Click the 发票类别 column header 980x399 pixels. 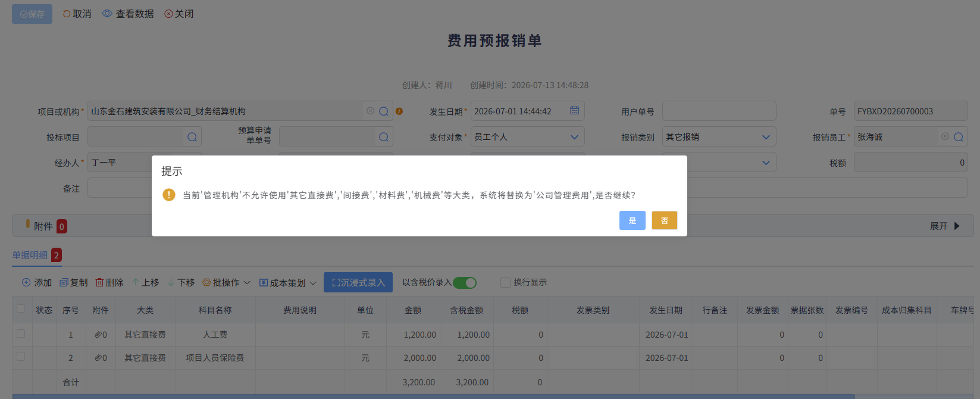click(593, 310)
